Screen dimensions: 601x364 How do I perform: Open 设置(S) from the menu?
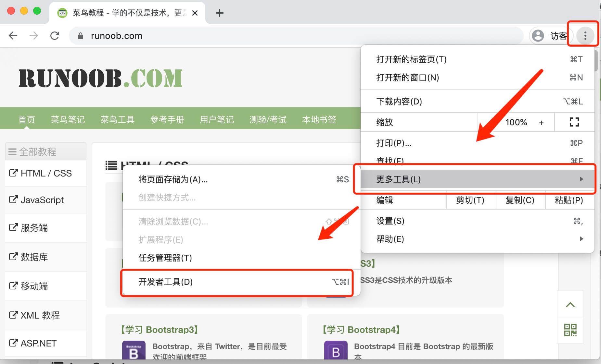point(390,221)
